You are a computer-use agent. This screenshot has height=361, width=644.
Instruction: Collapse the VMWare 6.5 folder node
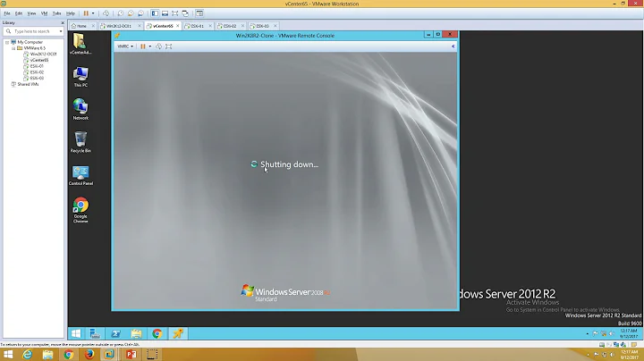[x=13, y=48]
